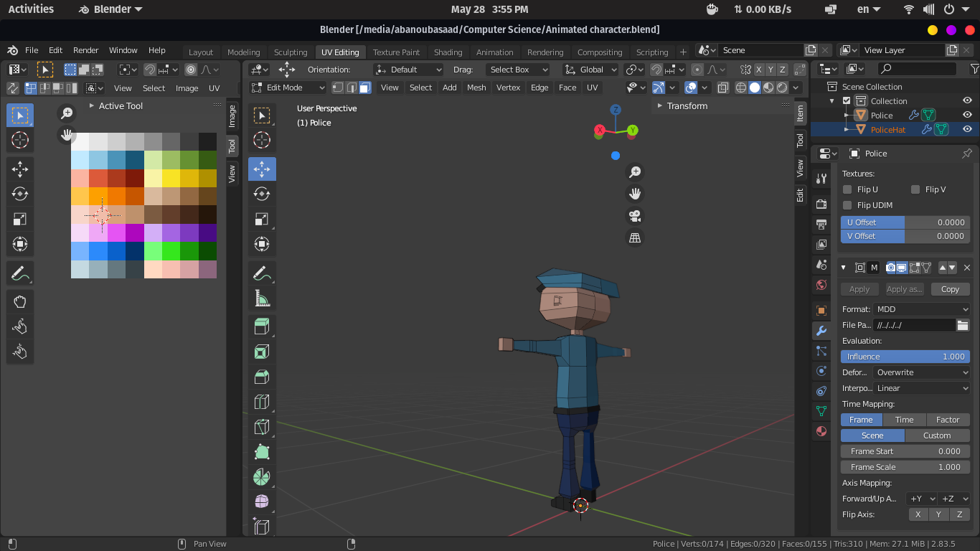
Task: Enable the Flip UDIM checkbox
Action: [847, 205]
